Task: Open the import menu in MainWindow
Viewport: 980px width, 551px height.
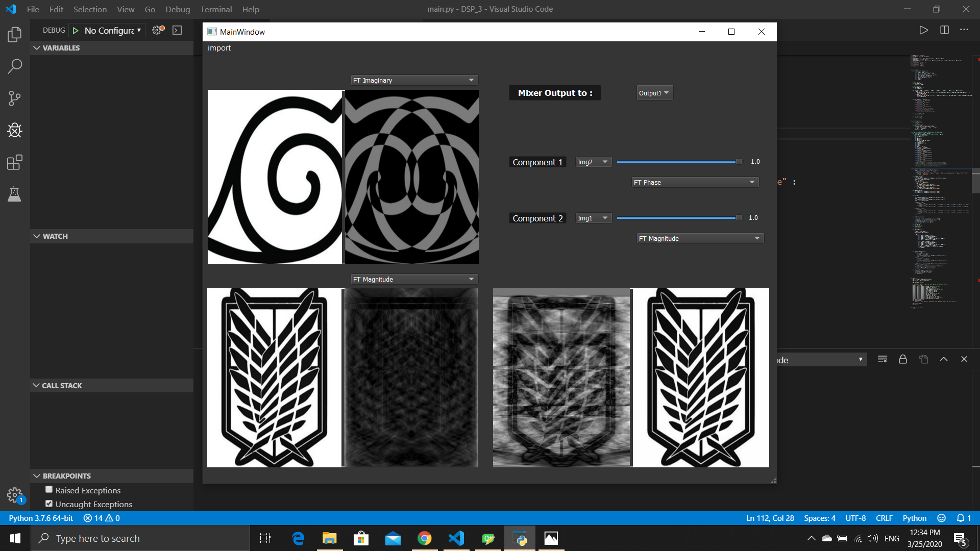Action: (x=219, y=48)
